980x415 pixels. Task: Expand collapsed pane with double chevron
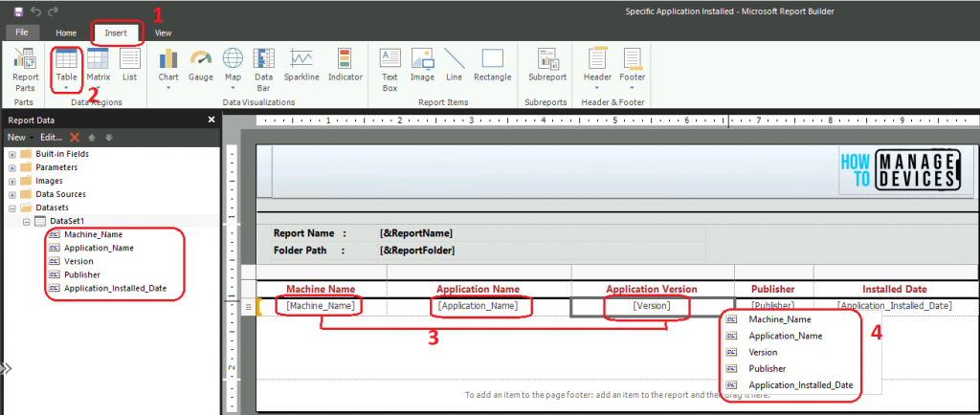point(6,368)
